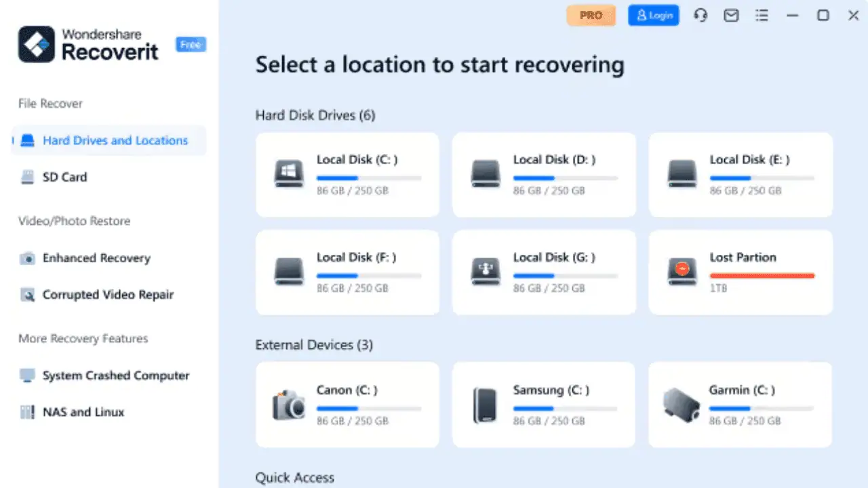
Task: Click the More Recovery Features section label
Action: 83,338
